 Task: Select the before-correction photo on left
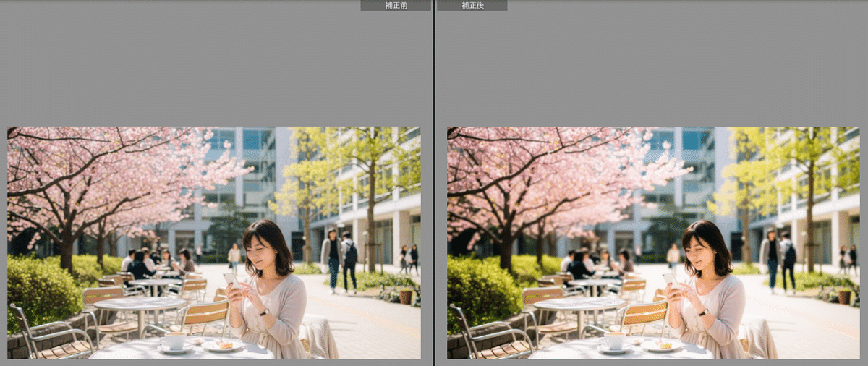coord(214,243)
